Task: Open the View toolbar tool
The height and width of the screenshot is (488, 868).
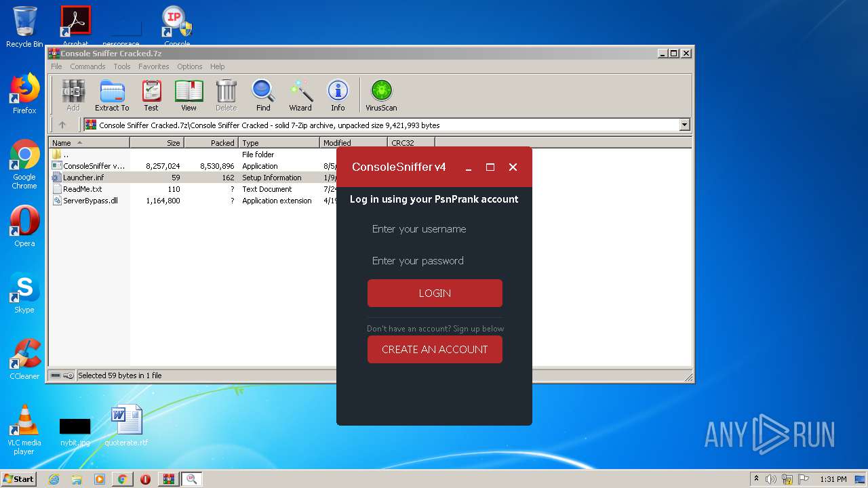Action: (x=189, y=95)
